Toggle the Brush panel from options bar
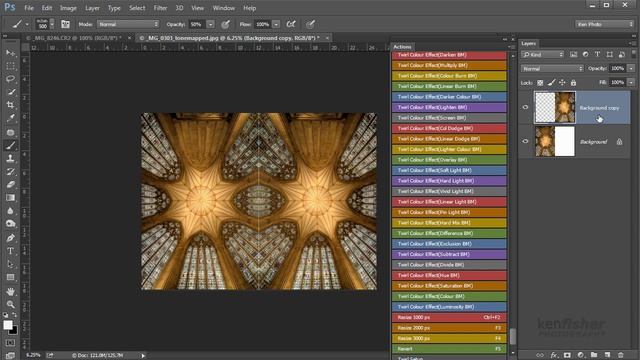 [x=65, y=24]
